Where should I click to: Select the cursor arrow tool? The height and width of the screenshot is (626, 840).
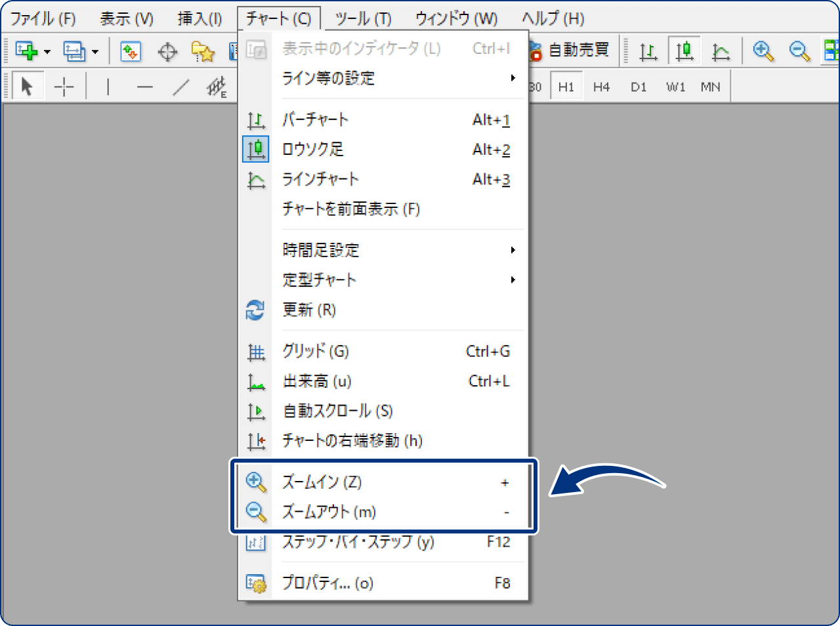point(28,86)
